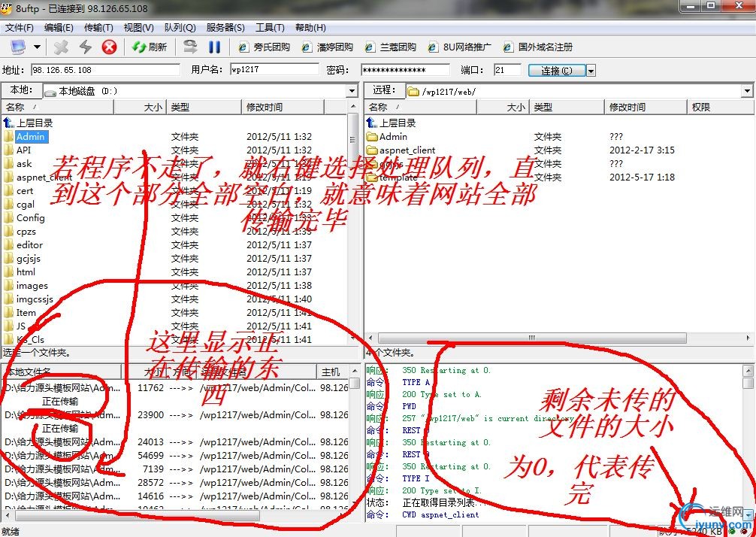Screen dimensions: 756x537
Task: Expand the local drive 本地磁盘 dropdown
Action: click(352, 91)
